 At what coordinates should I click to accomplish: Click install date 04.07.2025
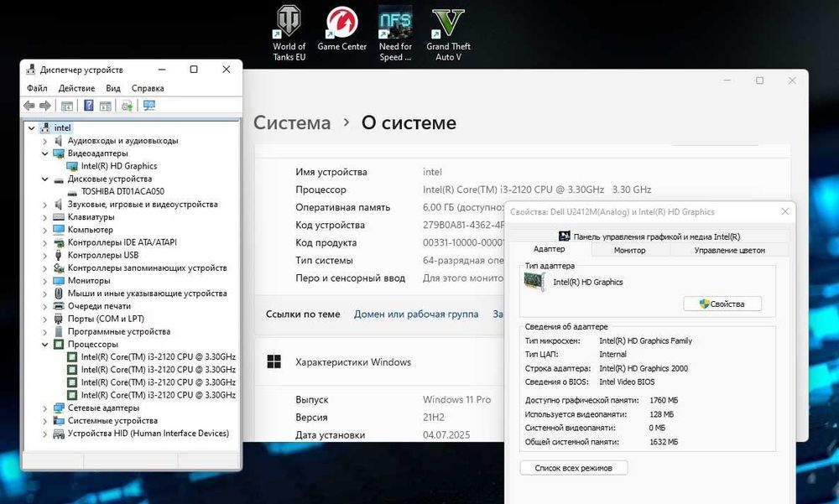pyautogui.click(x=446, y=434)
